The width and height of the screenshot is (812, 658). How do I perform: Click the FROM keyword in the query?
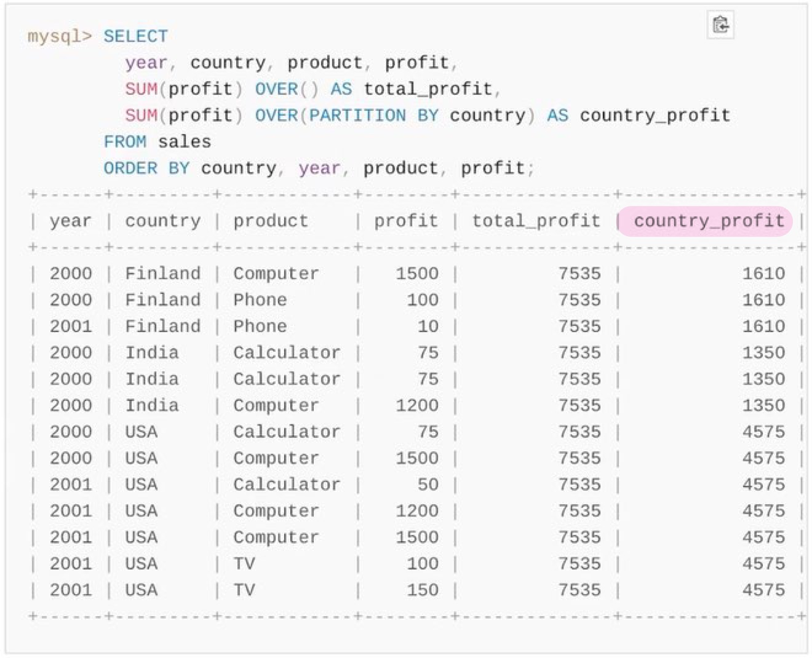pos(125,142)
